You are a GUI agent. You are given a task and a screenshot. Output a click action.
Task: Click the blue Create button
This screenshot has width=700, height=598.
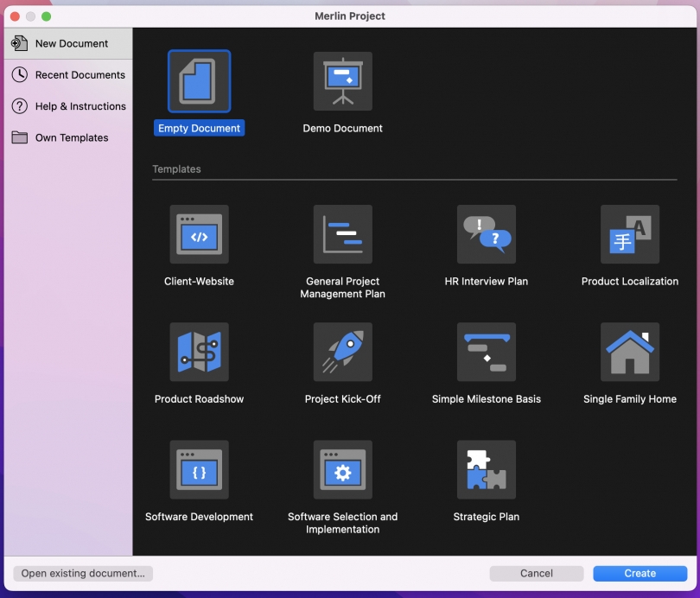[x=640, y=573]
